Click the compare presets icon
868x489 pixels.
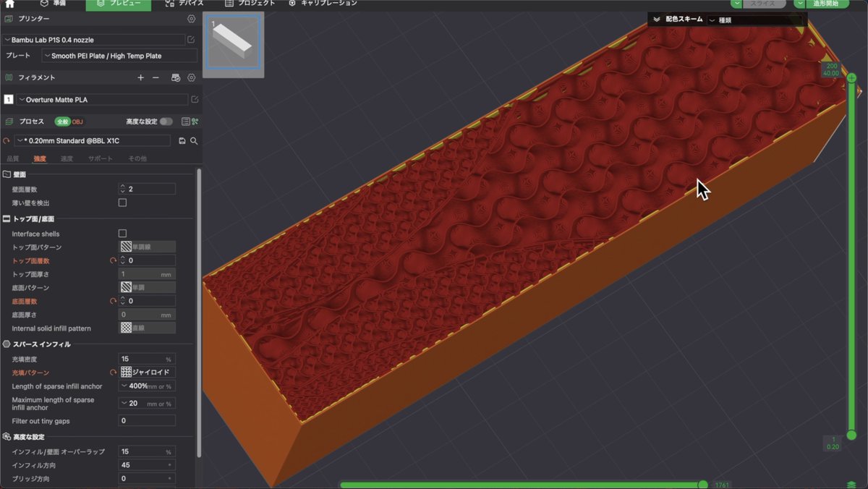[195, 122]
